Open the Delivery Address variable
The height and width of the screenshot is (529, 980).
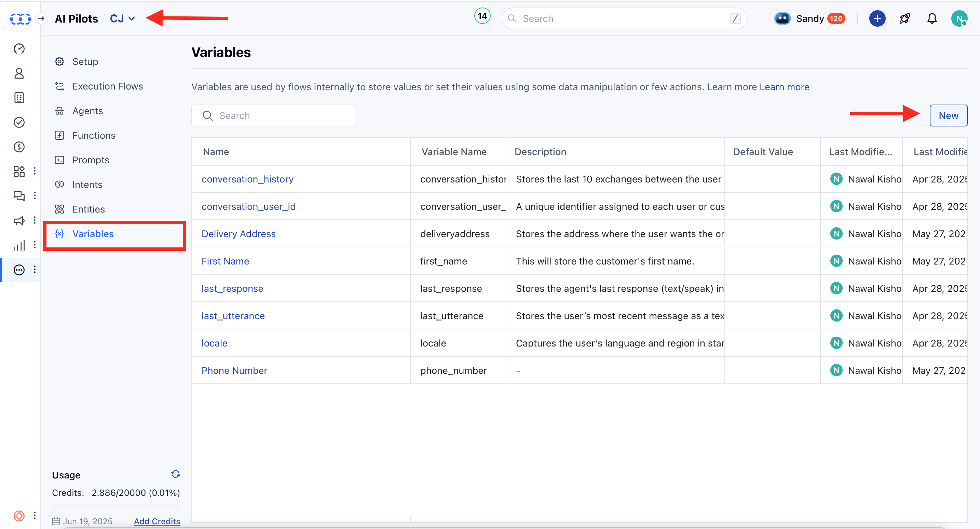click(239, 234)
